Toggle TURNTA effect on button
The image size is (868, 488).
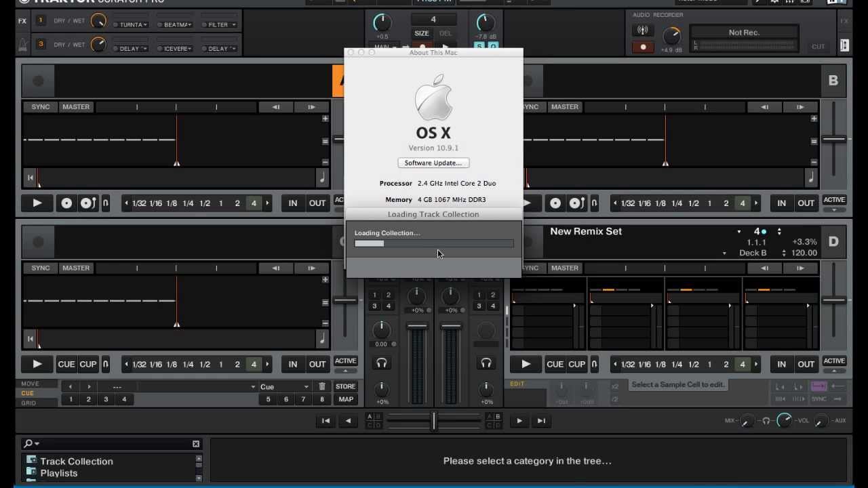(x=116, y=25)
